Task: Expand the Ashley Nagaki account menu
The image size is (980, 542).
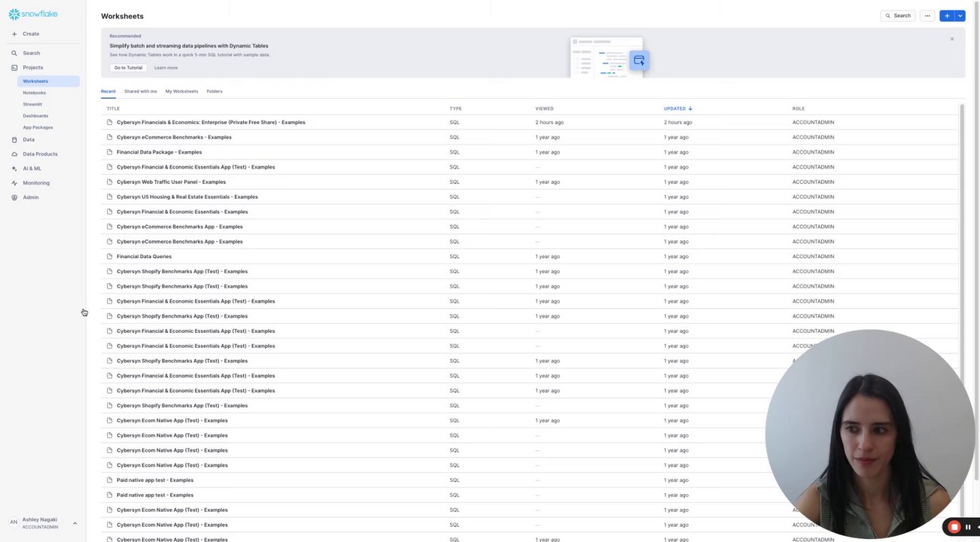Action: coord(75,523)
